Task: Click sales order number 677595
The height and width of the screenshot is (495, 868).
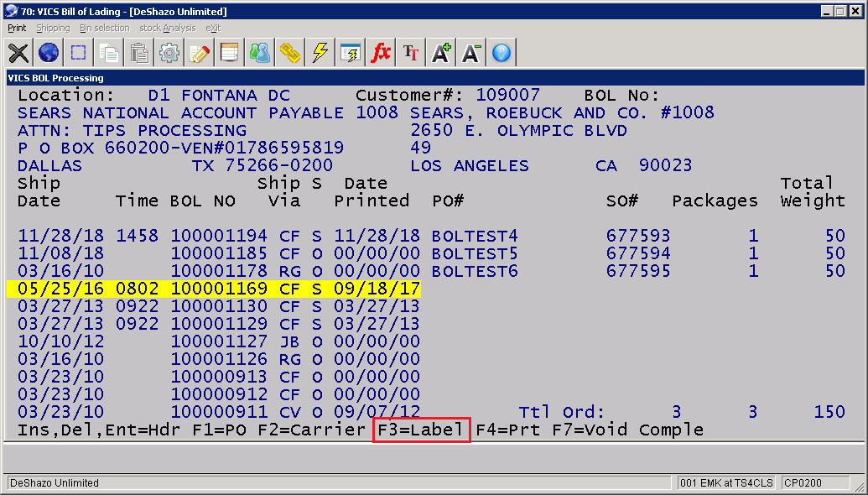Action: [638, 272]
